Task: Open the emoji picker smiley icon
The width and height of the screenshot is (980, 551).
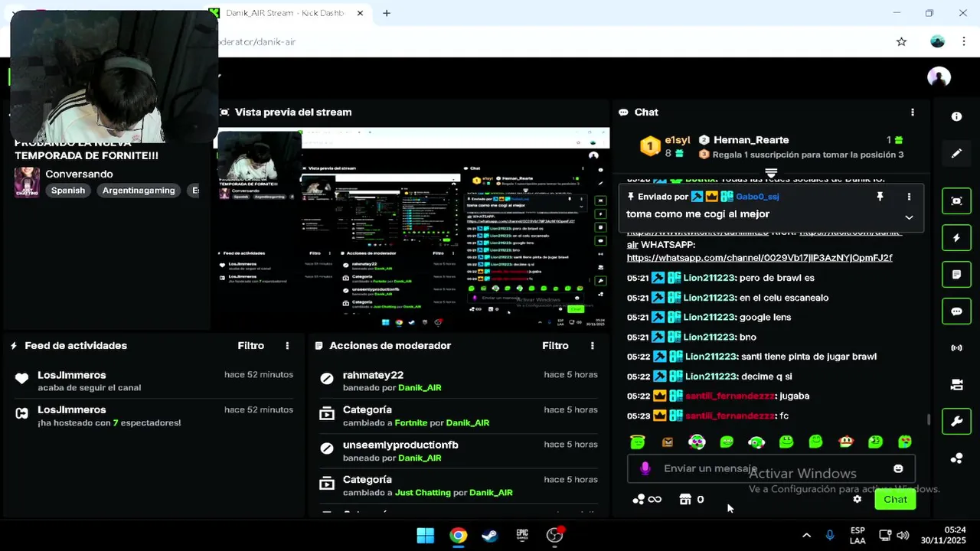Action: click(898, 468)
